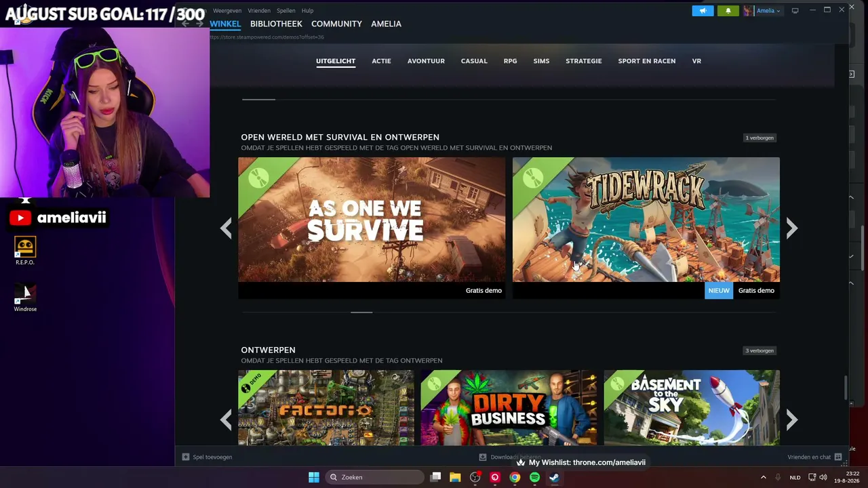Select the UITGELICHT category tab
Screen dimensions: 868x488
pos(336,61)
